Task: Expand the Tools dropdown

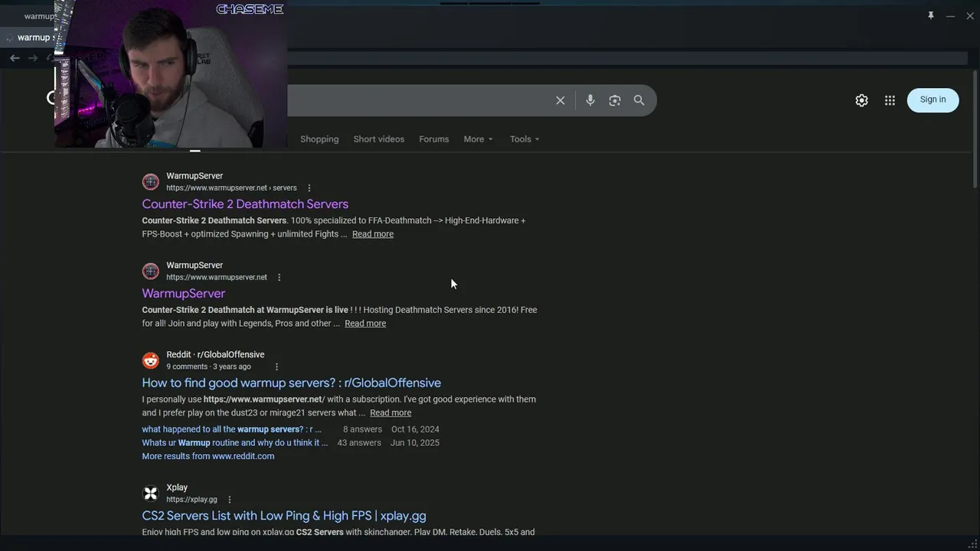Action: coord(524,139)
